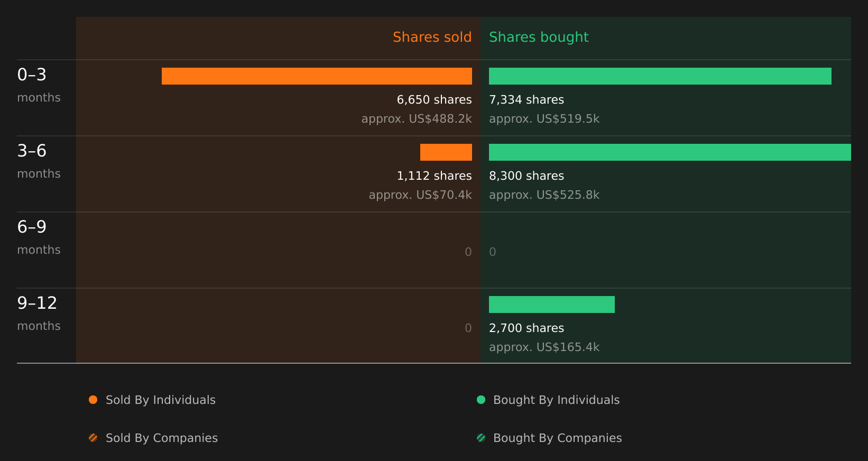Click the 0–3 months row label
Viewport: 868px width, 461px height.
[39, 85]
